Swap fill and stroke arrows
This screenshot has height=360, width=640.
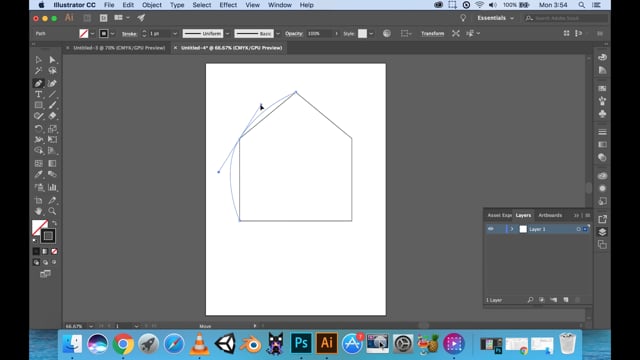(x=54, y=223)
